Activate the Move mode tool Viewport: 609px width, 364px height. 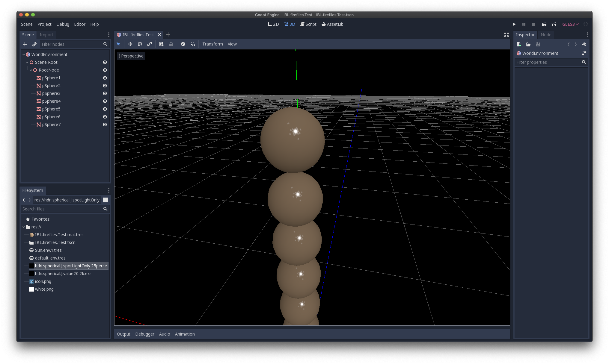tap(130, 44)
